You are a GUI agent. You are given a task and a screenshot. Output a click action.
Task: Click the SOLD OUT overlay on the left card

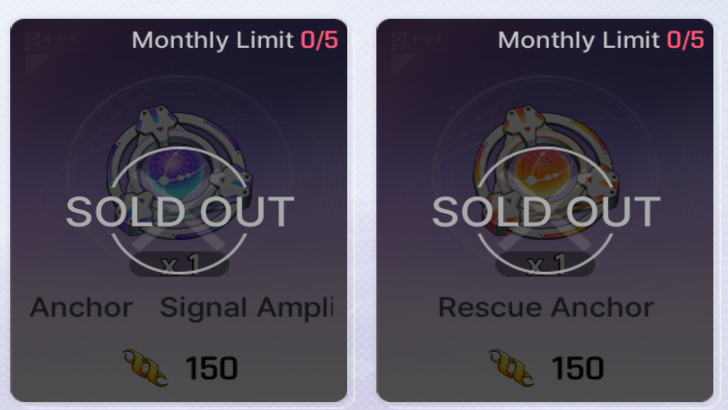180,212
